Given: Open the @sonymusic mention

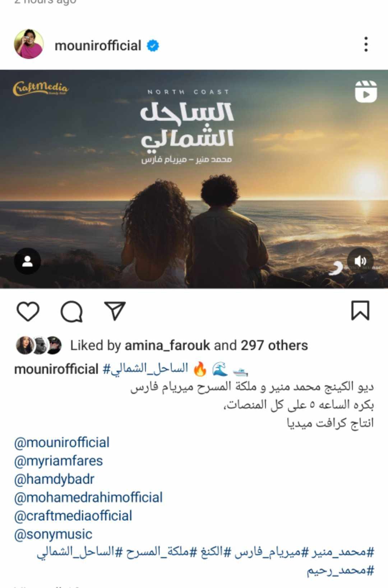Looking at the screenshot, I should [53, 534].
